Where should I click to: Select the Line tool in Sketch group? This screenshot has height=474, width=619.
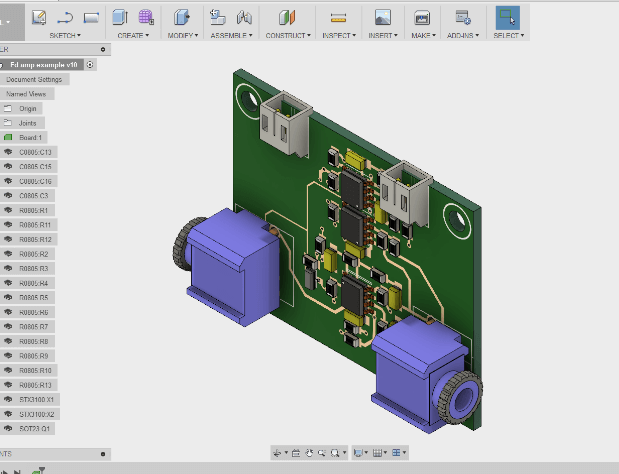[x=66, y=17]
